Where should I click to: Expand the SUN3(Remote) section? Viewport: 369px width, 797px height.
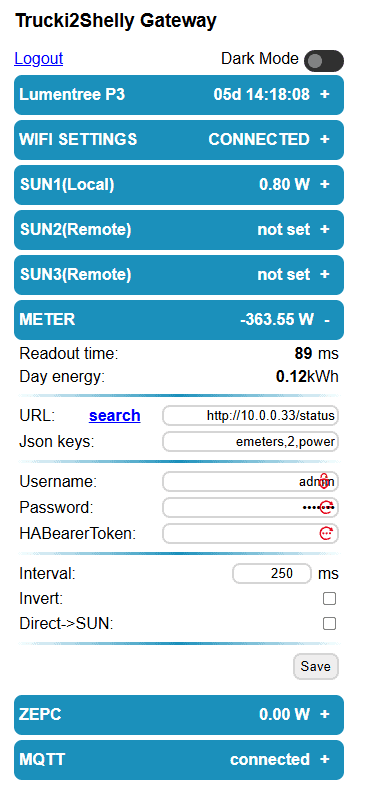(x=179, y=275)
